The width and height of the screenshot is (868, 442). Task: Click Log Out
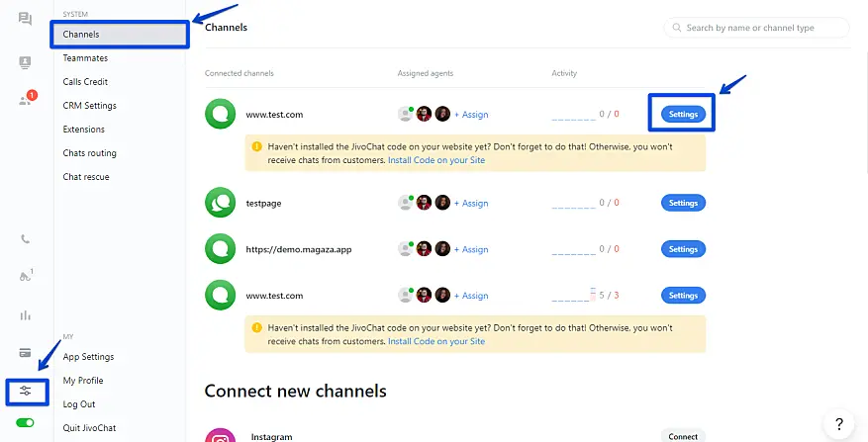pos(79,404)
